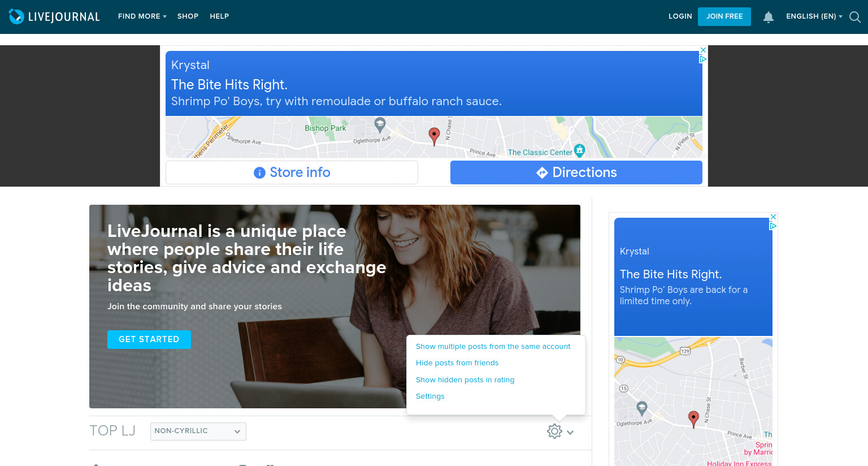Open the NON-CYRILLIC dropdown
This screenshot has height=466, width=868.
click(x=198, y=431)
